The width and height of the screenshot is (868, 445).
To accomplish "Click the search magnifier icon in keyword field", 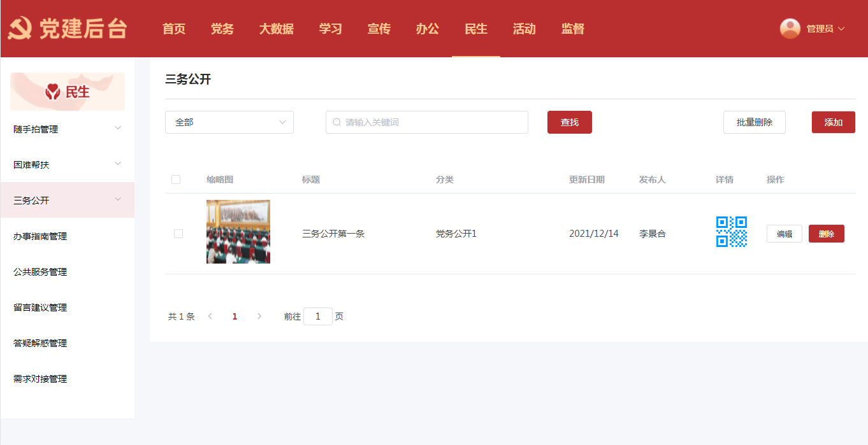I will [337, 122].
